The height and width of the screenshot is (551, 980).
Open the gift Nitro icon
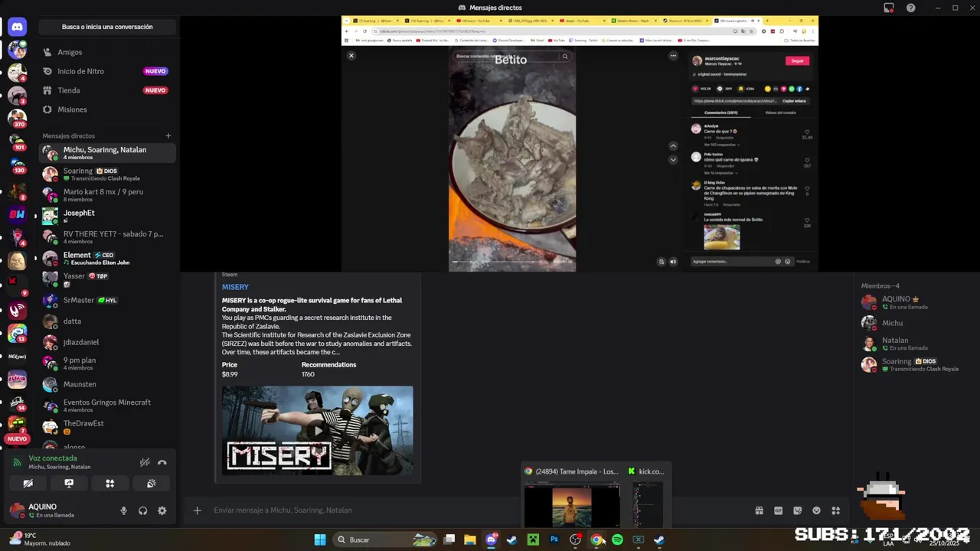coord(759,510)
